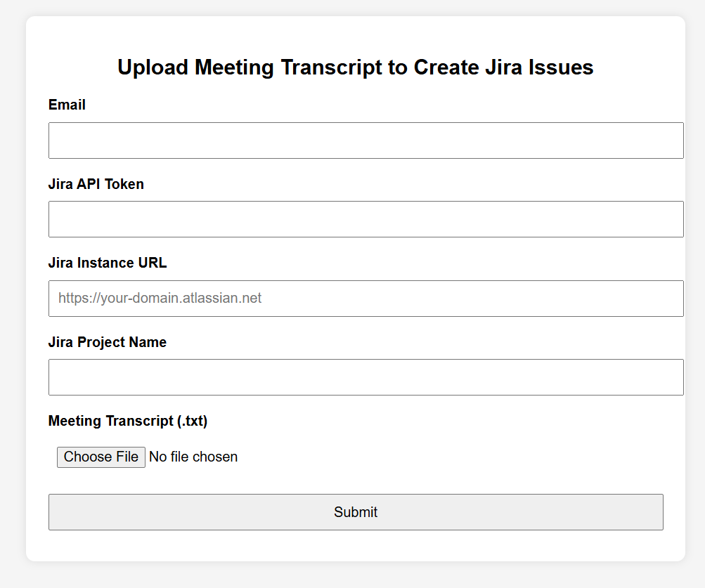705x588 pixels.
Task: Click the wide button at form bottom
Action: coord(356,512)
